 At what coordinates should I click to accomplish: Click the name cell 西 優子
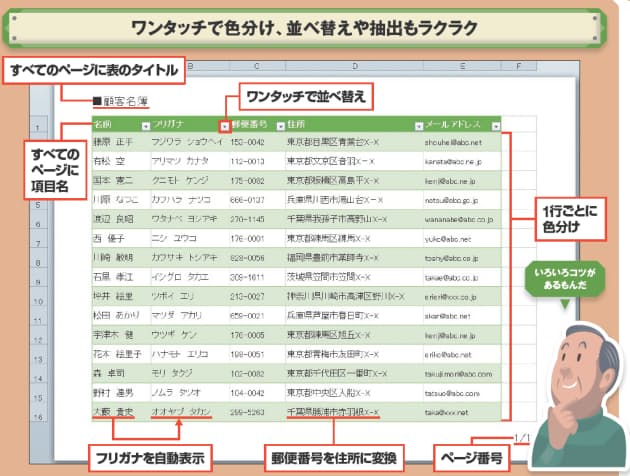point(121,238)
